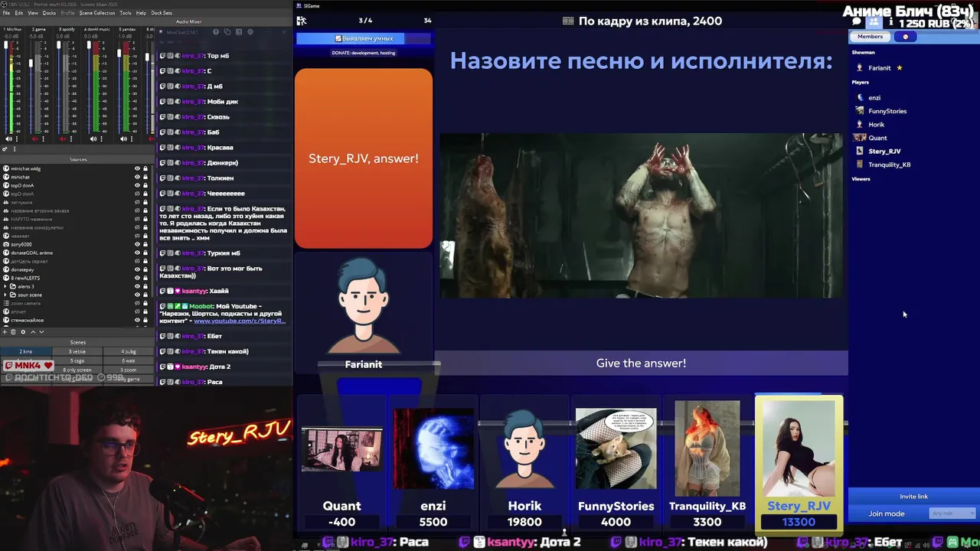Open selected source properties gear

(23, 332)
